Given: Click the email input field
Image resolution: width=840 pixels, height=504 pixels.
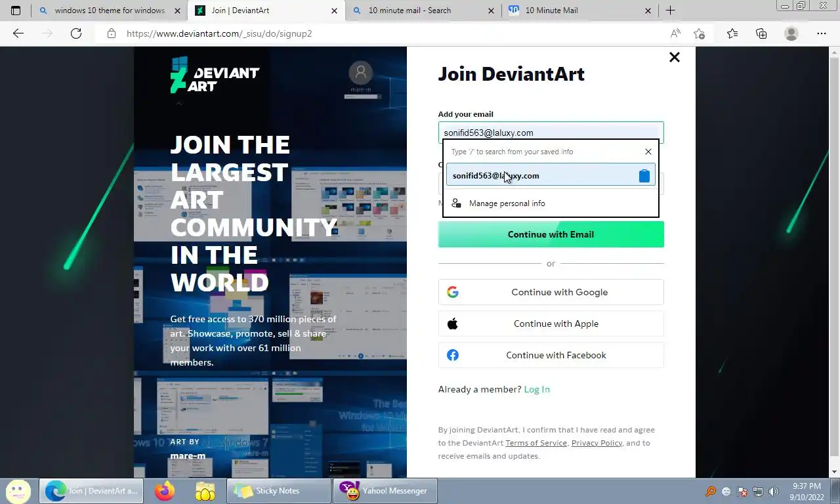Looking at the screenshot, I should (x=551, y=133).
